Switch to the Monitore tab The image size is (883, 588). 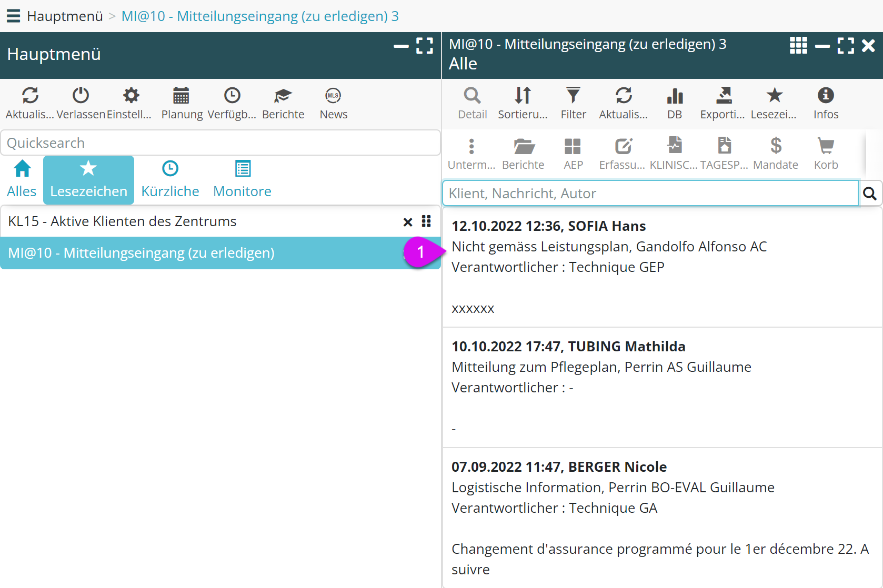(242, 179)
